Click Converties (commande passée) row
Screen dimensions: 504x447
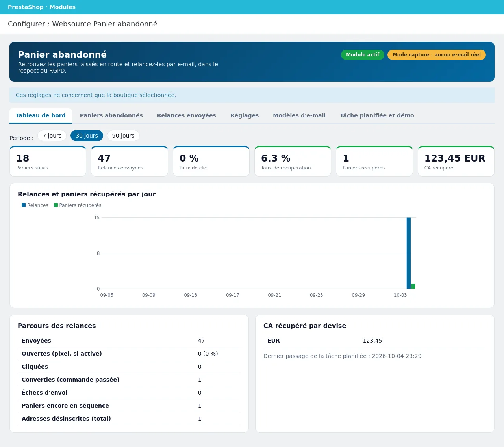[129, 380]
